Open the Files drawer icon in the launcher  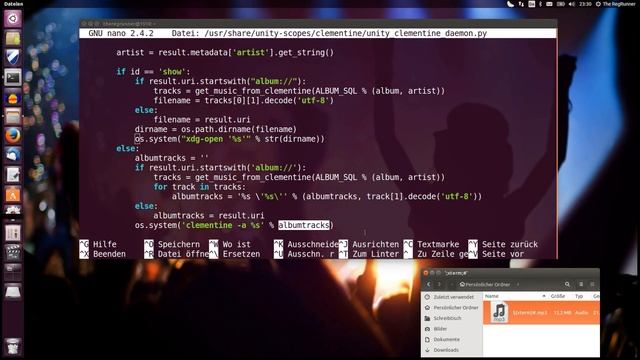[x=13, y=116]
